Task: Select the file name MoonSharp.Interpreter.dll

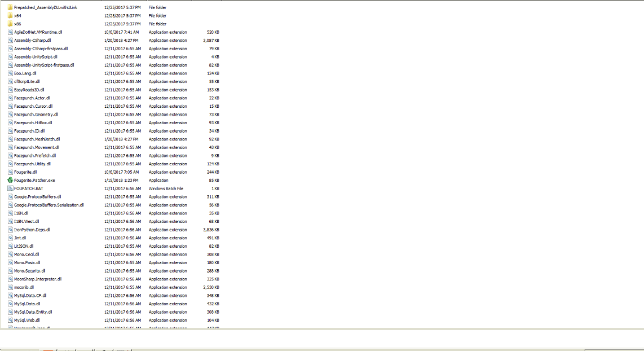Action: (38, 279)
